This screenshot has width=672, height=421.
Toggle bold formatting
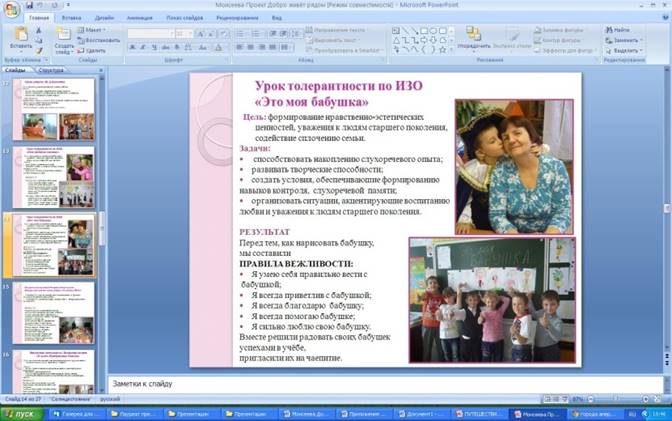[132, 47]
